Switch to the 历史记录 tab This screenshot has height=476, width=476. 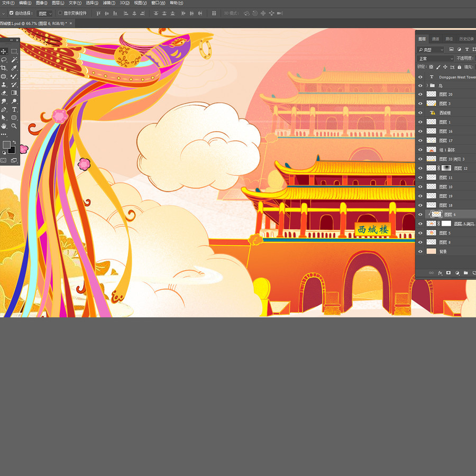(x=466, y=39)
